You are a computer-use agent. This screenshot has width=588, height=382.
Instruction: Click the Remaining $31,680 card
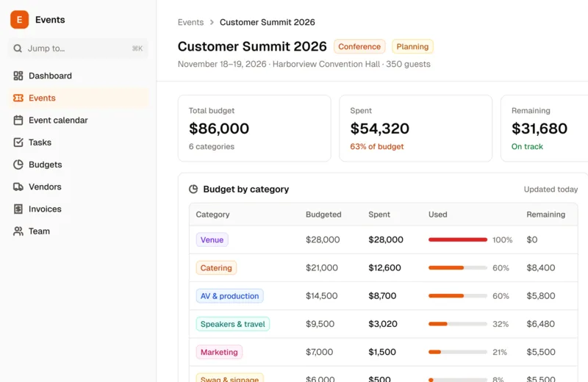point(545,129)
